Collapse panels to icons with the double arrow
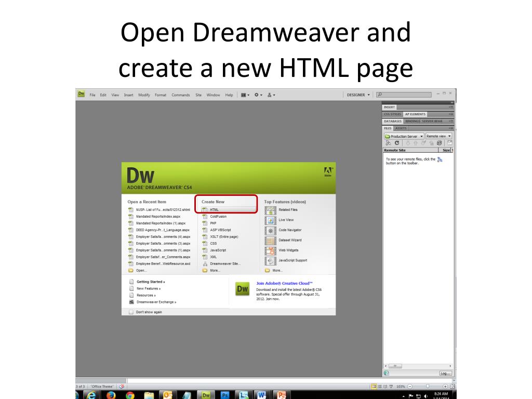Screen dimensions: 532x399 click(x=451, y=102)
